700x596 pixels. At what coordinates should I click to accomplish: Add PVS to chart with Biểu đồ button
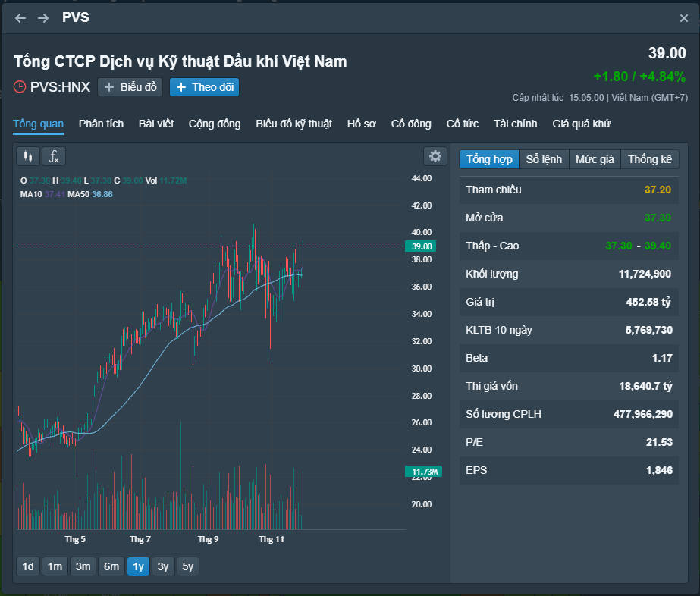click(130, 87)
